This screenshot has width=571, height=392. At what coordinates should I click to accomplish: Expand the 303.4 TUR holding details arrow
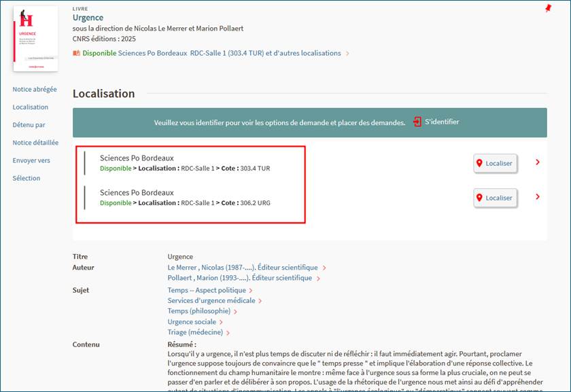coord(538,162)
